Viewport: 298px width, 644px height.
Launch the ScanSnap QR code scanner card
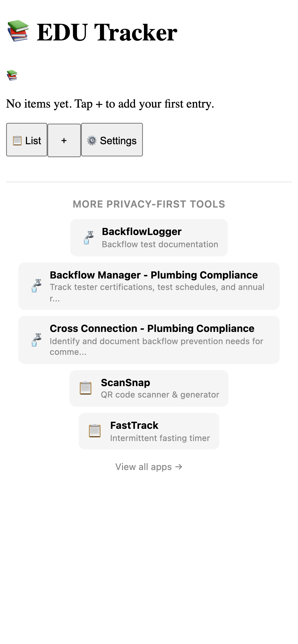(149, 388)
